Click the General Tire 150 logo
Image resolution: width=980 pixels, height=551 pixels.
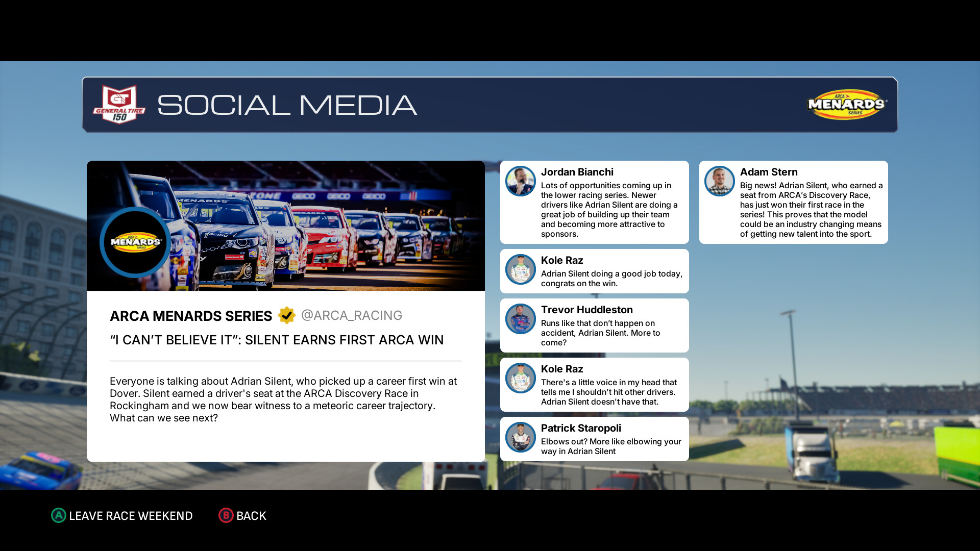click(x=119, y=105)
